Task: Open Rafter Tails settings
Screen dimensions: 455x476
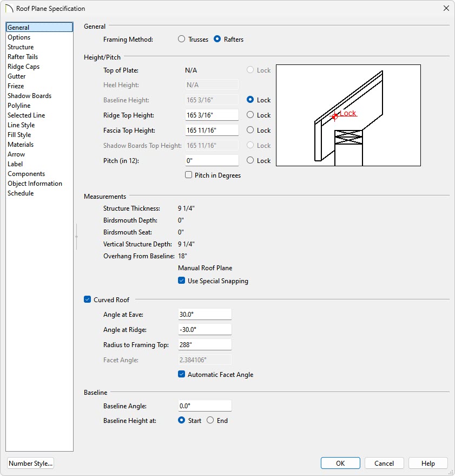Action: tap(39, 56)
